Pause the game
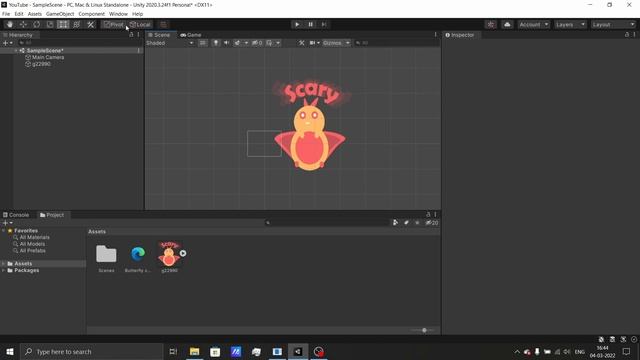This screenshot has width=640, height=360. [x=310, y=24]
